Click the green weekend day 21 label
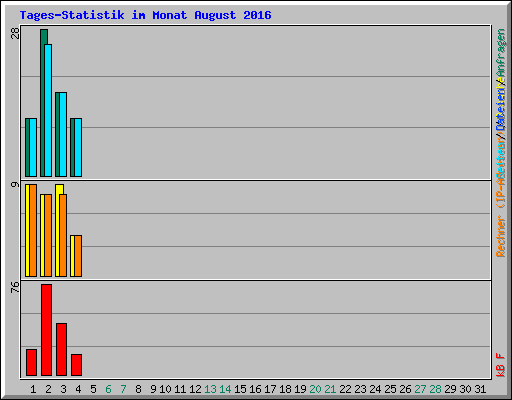The width and height of the screenshot is (512, 400). (330, 389)
